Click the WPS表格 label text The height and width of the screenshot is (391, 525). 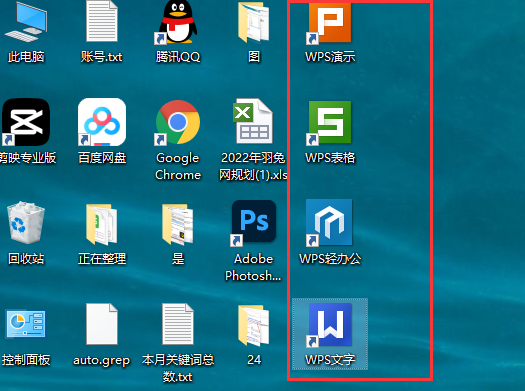pyautogui.click(x=330, y=158)
